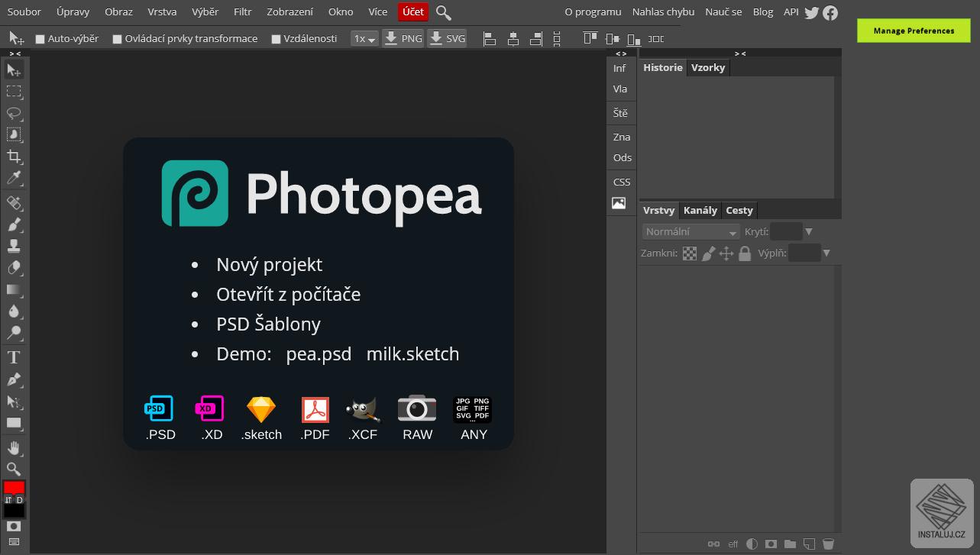Open the Soubor menu
Screen dimensions: 980x555
point(24,12)
